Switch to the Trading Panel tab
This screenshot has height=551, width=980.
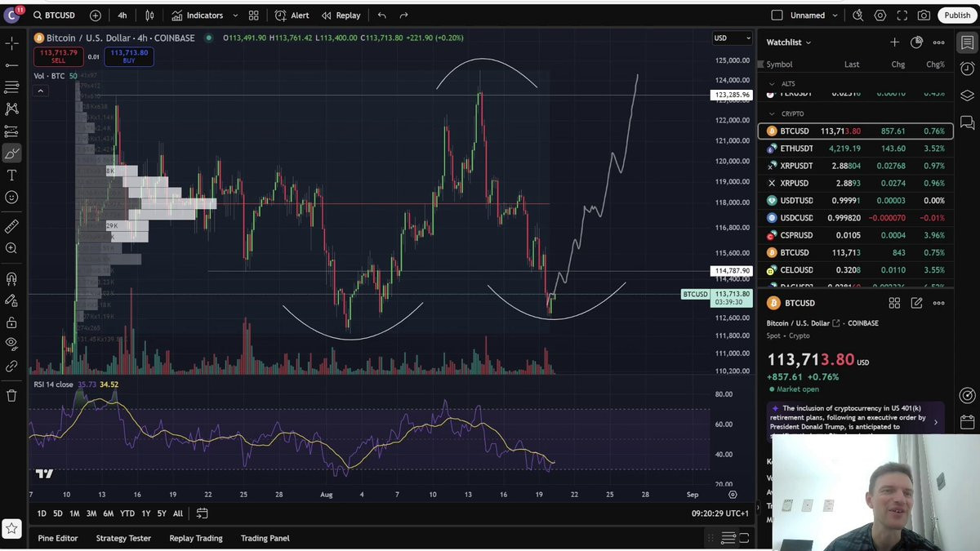tap(265, 538)
